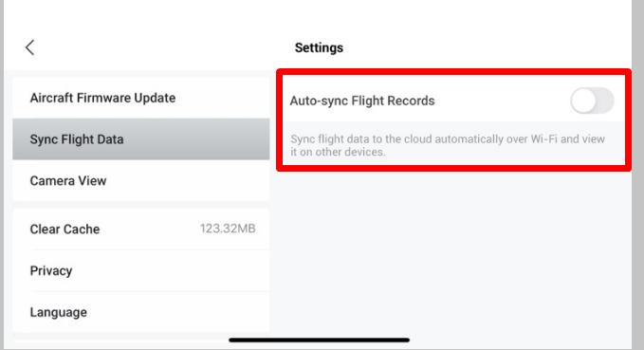
Task: Open the Privacy settings entry
Action: [x=141, y=270]
